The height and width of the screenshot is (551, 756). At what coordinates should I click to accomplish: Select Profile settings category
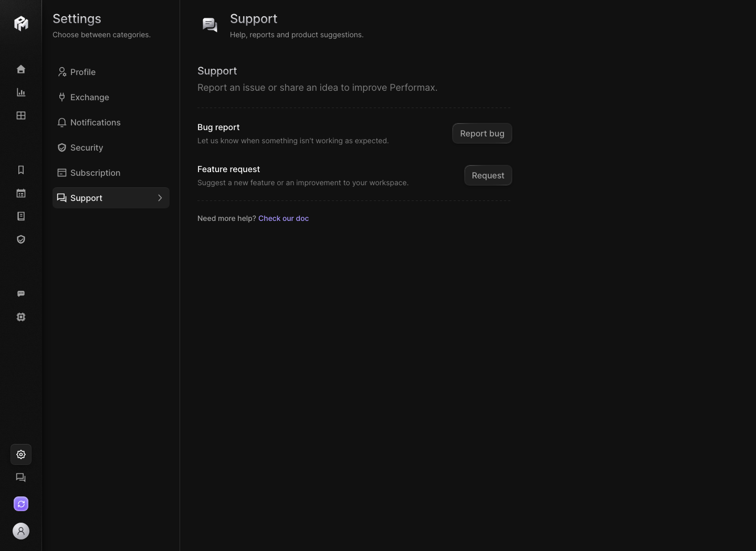pos(111,72)
